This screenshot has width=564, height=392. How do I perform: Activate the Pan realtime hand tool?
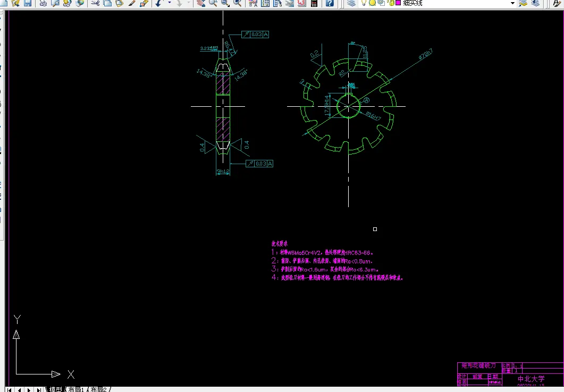tap(201, 3)
